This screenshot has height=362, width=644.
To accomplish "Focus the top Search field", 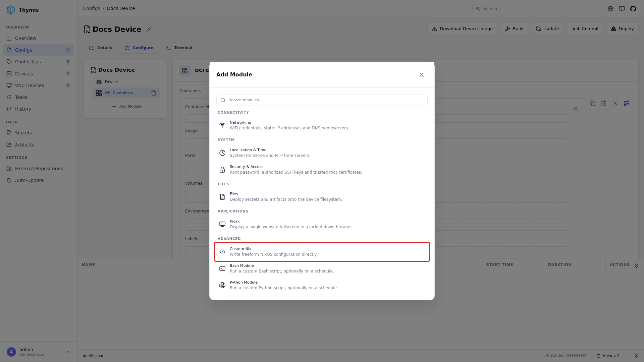I will tap(537, 9).
